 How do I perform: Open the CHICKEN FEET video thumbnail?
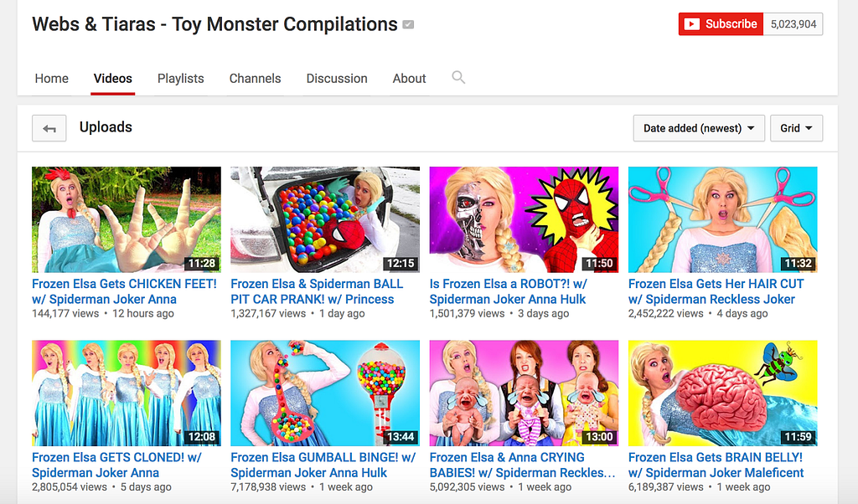click(x=127, y=219)
